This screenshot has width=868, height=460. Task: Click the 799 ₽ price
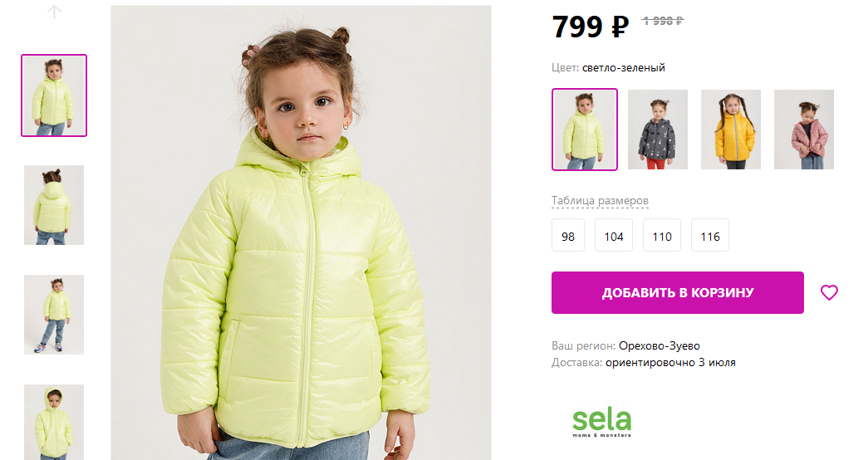[x=590, y=26]
